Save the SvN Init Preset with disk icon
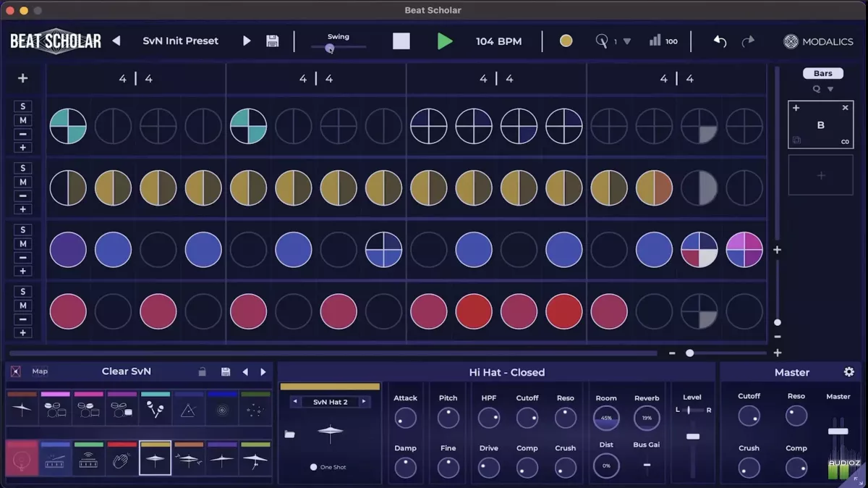The height and width of the screenshot is (488, 868). [273, 41]
